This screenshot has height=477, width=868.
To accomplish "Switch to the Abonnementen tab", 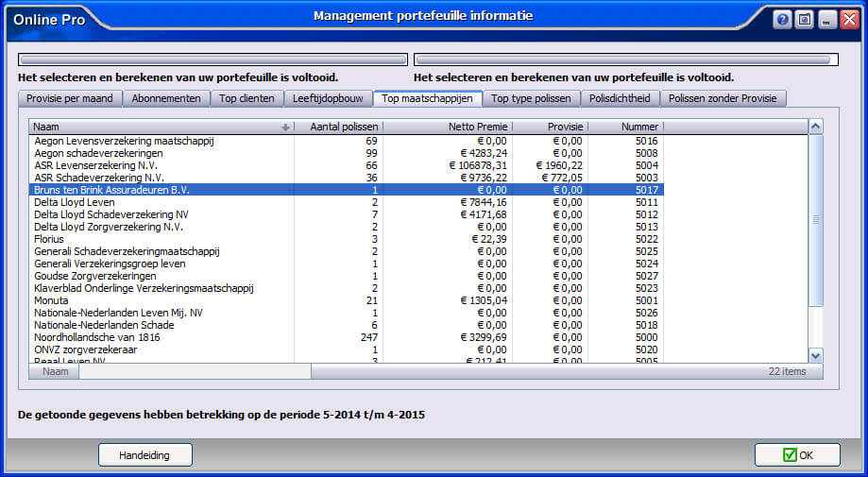I will click(166, 98).
